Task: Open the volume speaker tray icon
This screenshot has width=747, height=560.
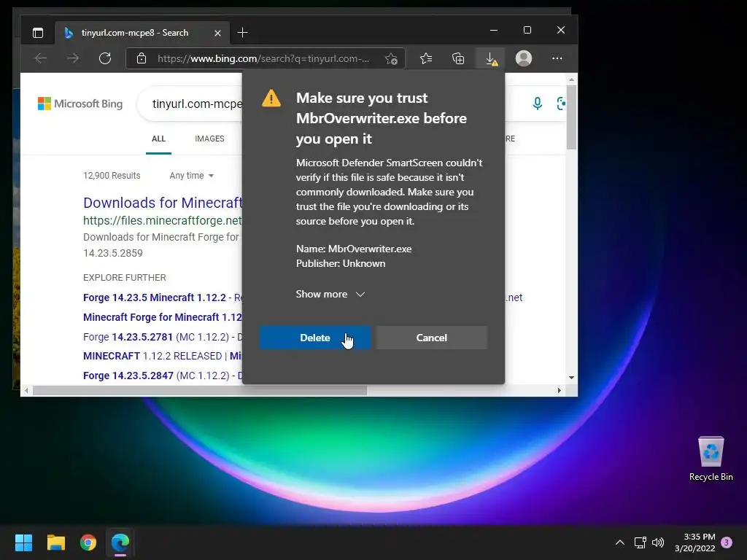Action: [x=658, y=542]
